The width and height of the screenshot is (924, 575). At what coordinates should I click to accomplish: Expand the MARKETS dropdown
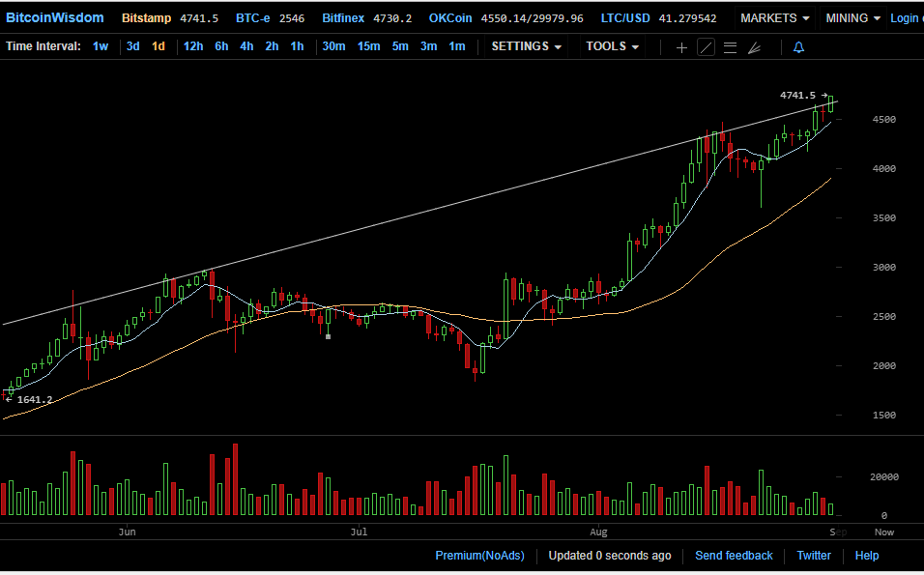(x=775, y=18)
